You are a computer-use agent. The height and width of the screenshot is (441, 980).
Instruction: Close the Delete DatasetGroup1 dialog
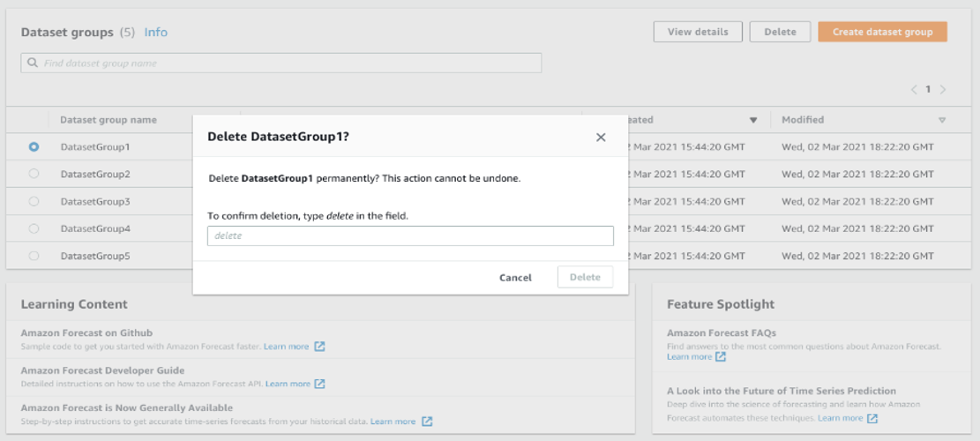coord(601,138)
